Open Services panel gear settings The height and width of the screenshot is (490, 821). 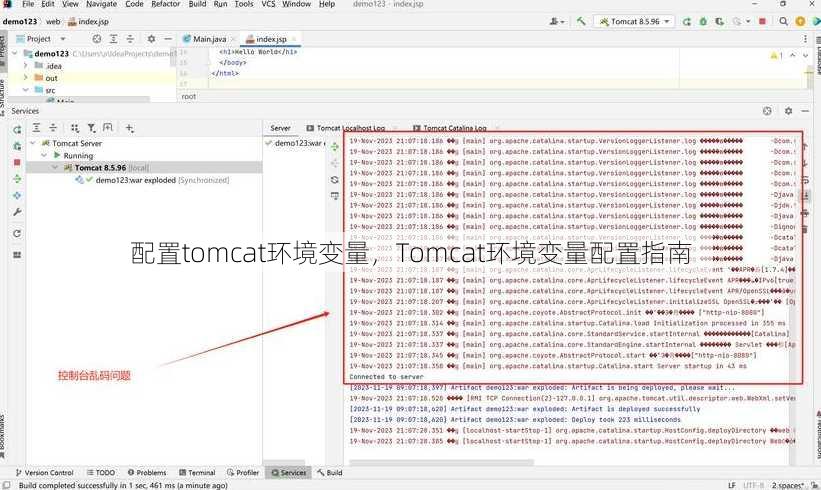pyautogui.click(x=788, y=111)
